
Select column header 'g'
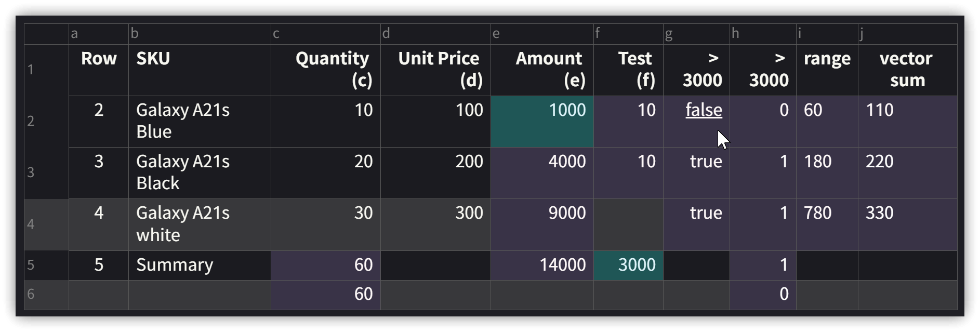click(x=696, y=34)
